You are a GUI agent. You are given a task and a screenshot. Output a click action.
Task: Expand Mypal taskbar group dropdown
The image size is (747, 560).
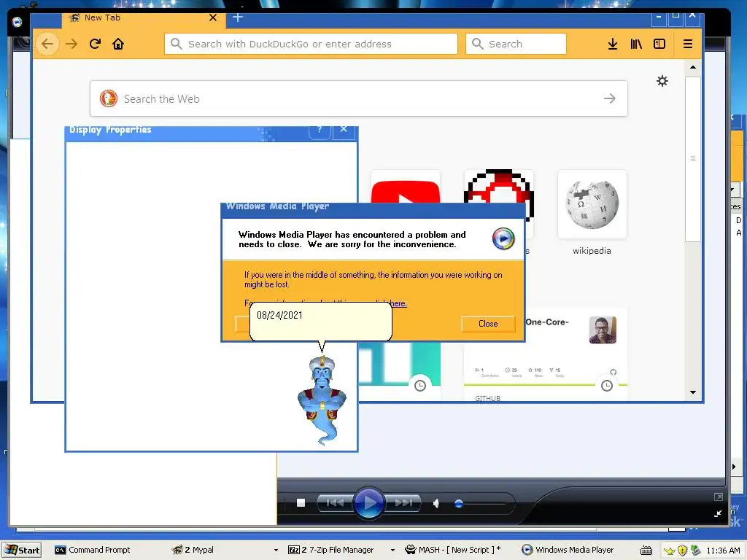tap(276, 550)
